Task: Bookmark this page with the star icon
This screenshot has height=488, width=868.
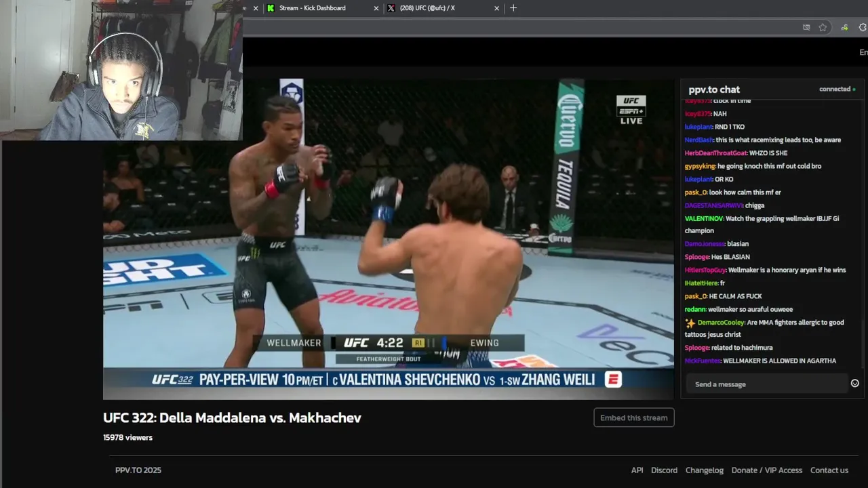Action: pyautogui.click(x=823, y=27)
